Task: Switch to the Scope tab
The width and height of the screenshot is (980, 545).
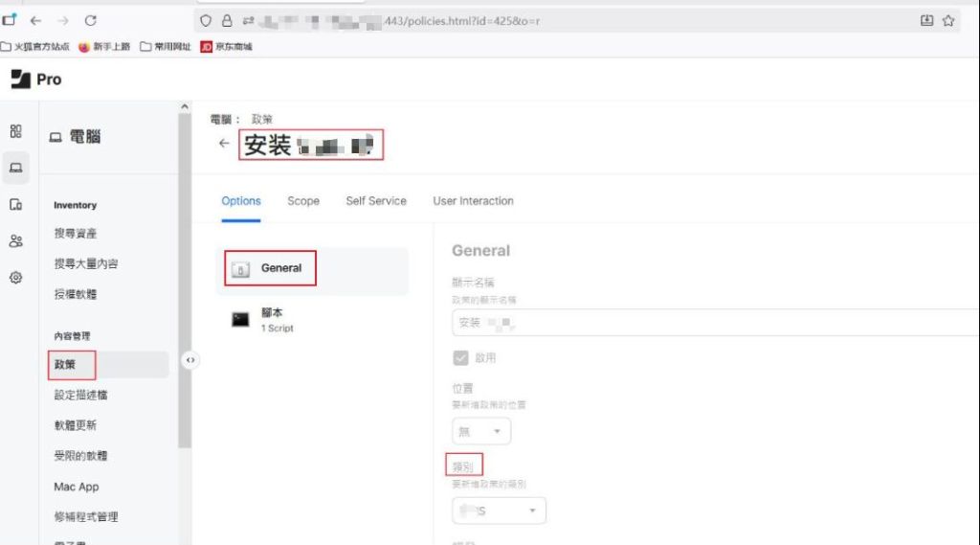Action: coord(303,201)
